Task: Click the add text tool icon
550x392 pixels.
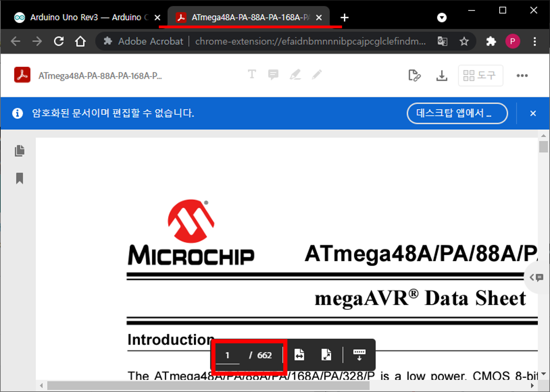Action: (x=252, y=74)
